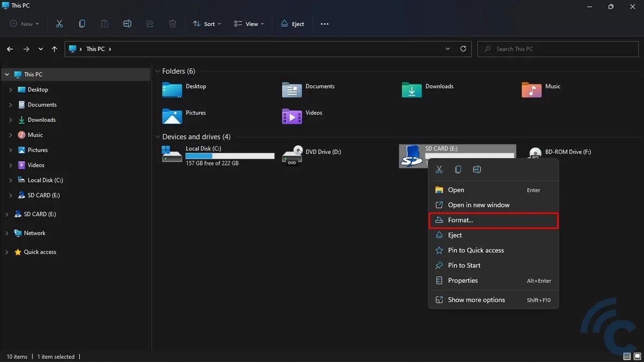
Task: Select the DVD Drive (D:) icon
Action: pos(292,155)
